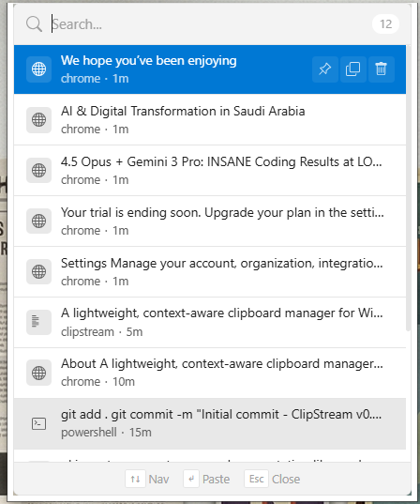Screen dimensions: 420x504
Task: Delete the 'We hope you've been enjoying' clip
Action: point(382,69)
